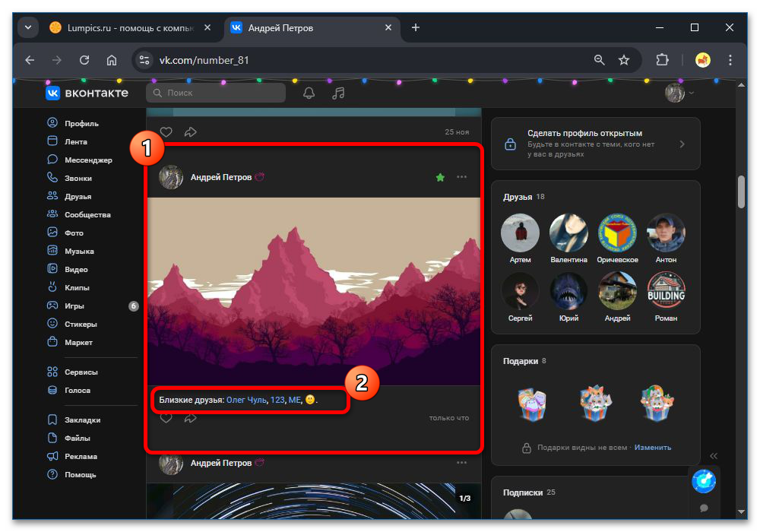Viewport: 760px width, 532px height.
Task: Go to Звонки section
Action: (x=70, y=178)
